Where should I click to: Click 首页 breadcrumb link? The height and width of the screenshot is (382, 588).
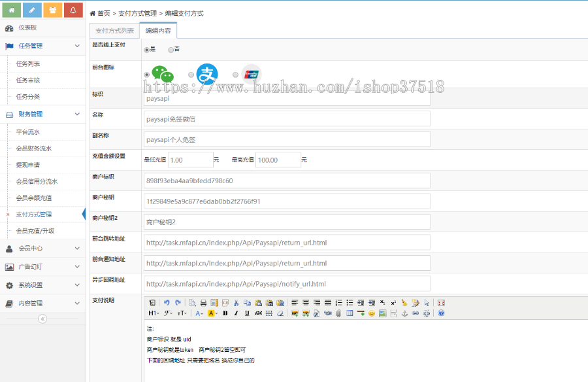click(x=103, y=13)
